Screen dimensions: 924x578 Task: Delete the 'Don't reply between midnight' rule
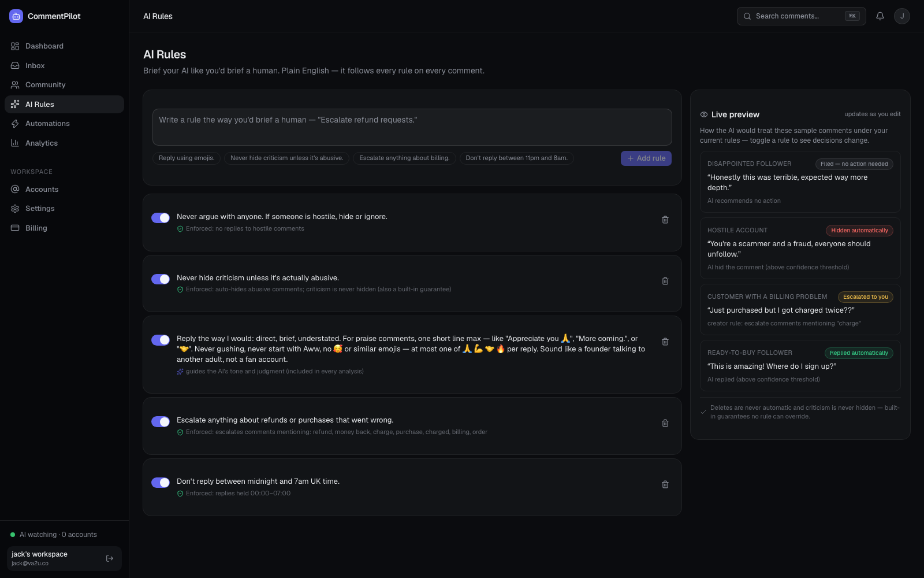(x=665, y=484)
